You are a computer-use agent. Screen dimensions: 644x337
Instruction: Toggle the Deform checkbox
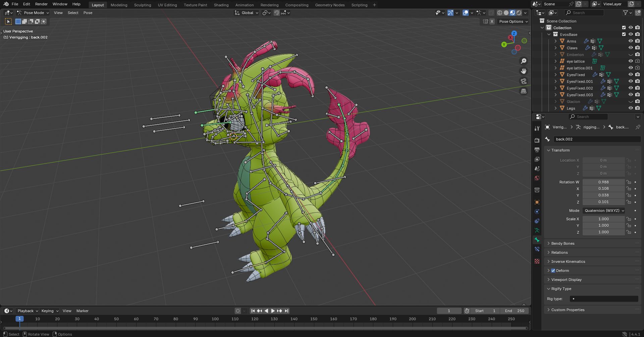pos(553,271)
